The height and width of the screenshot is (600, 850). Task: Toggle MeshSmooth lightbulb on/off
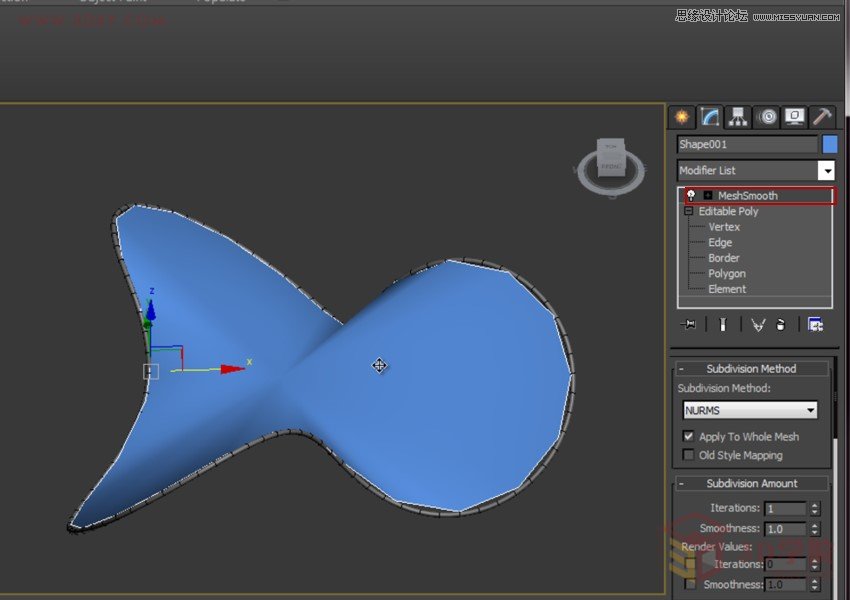(691, 195)
